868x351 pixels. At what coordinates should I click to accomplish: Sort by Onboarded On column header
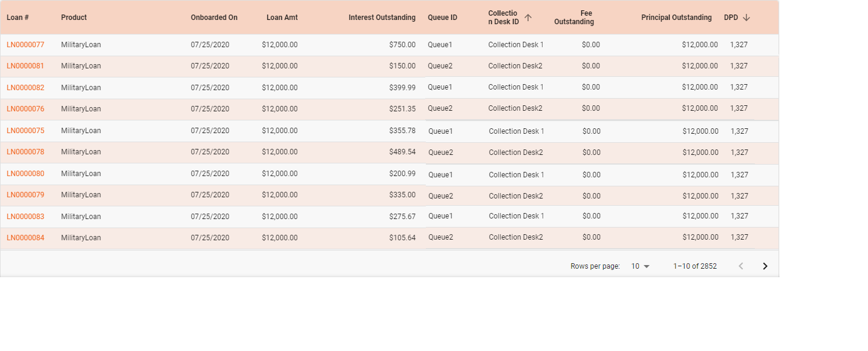[x=214, y=18]
